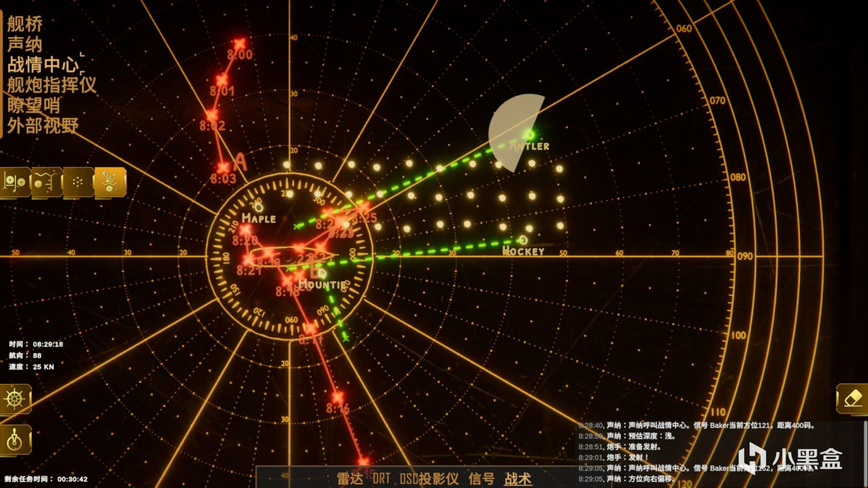Click the red 8:02 track marker

(x=212, y=114)
